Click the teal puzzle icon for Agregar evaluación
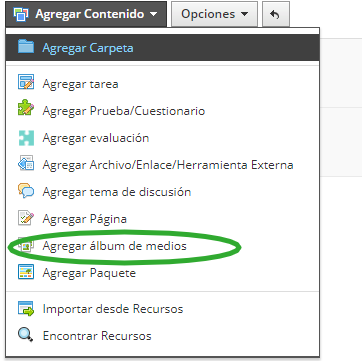The image size is (362, 361). coord(26,137)
